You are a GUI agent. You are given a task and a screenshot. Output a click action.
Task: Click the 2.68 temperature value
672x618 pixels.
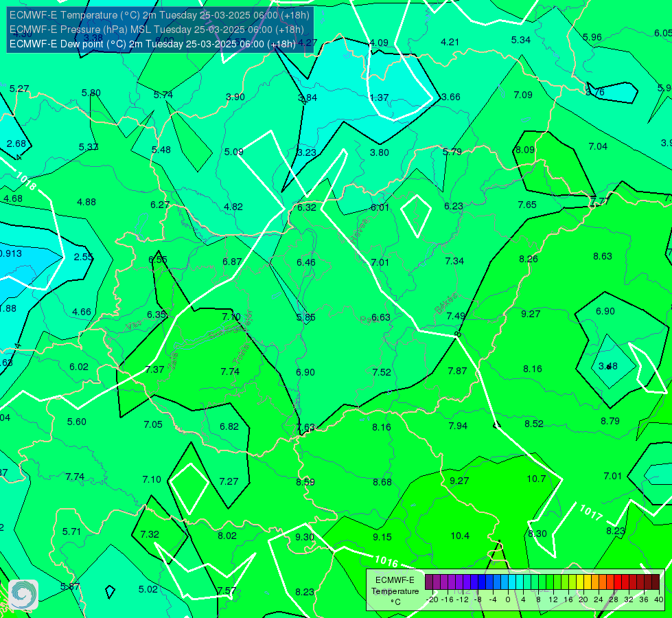16,144
